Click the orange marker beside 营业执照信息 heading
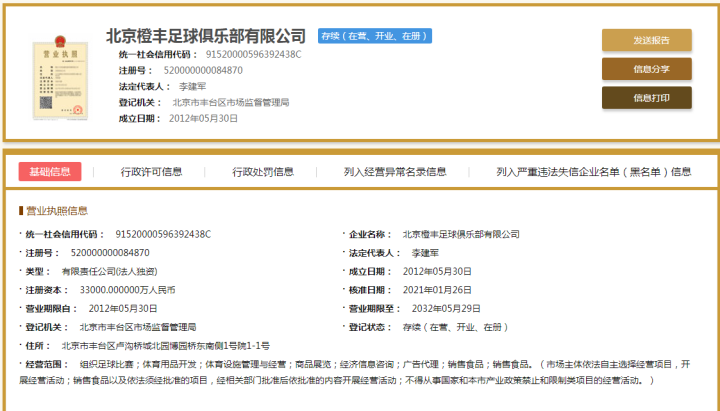Image resolution: width=720 pixels, height=411 pixels. (21, 211)
